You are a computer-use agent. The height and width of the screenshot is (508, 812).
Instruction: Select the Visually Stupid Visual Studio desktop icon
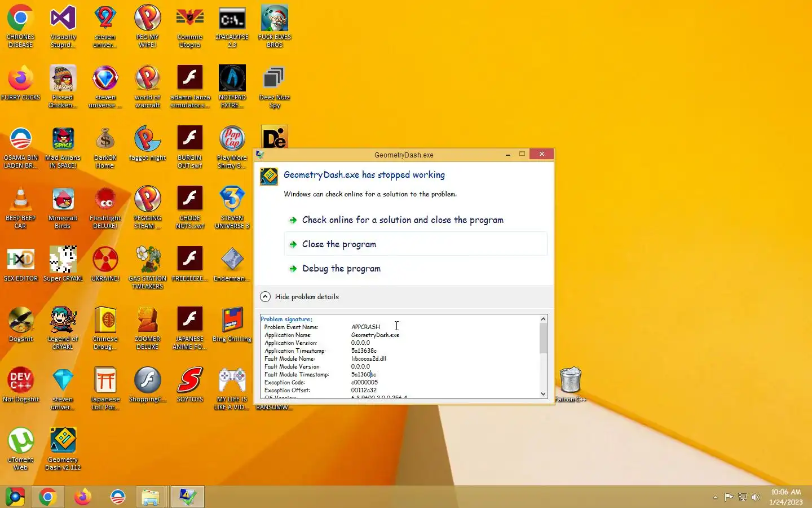tap(63, 26)
